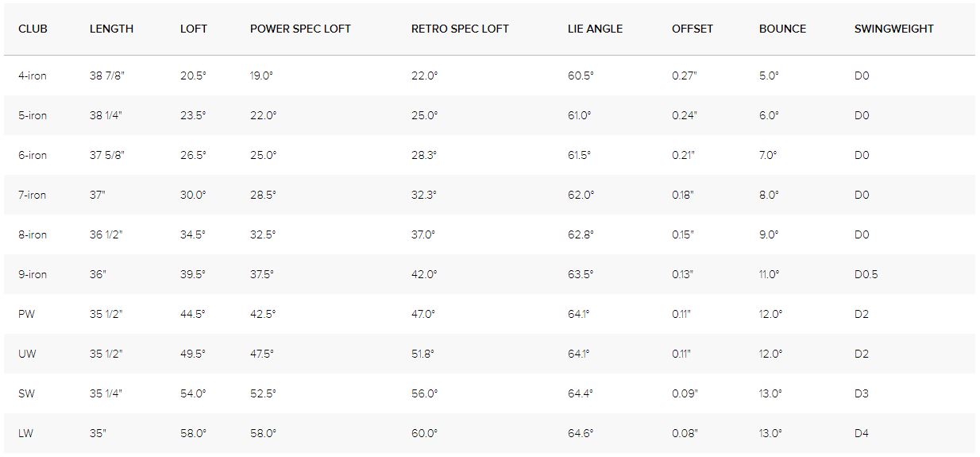The image size is (980, 457).
Task: Click the OFFSET column header
Action: 692,29
